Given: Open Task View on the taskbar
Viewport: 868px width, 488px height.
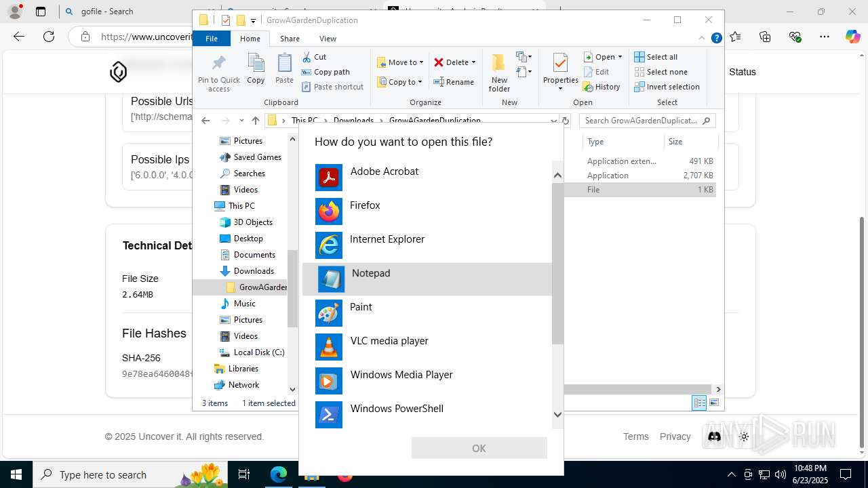Looking at the screenshot, I should [x=244, y=474].
